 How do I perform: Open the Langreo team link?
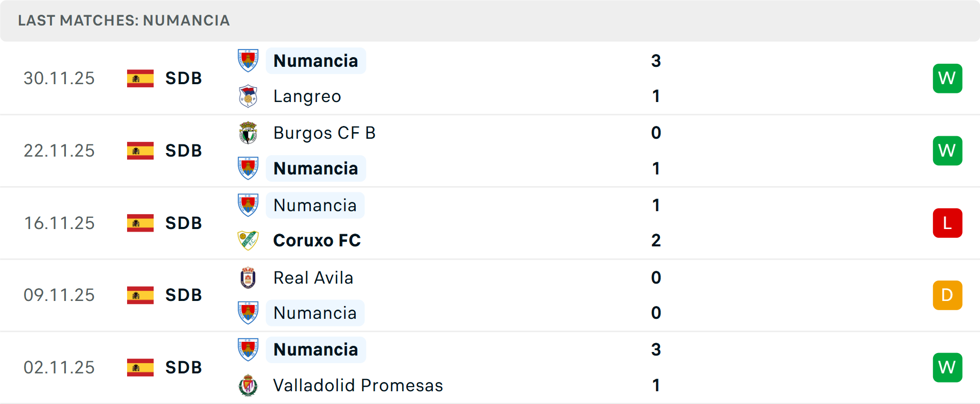coord(307,96)
